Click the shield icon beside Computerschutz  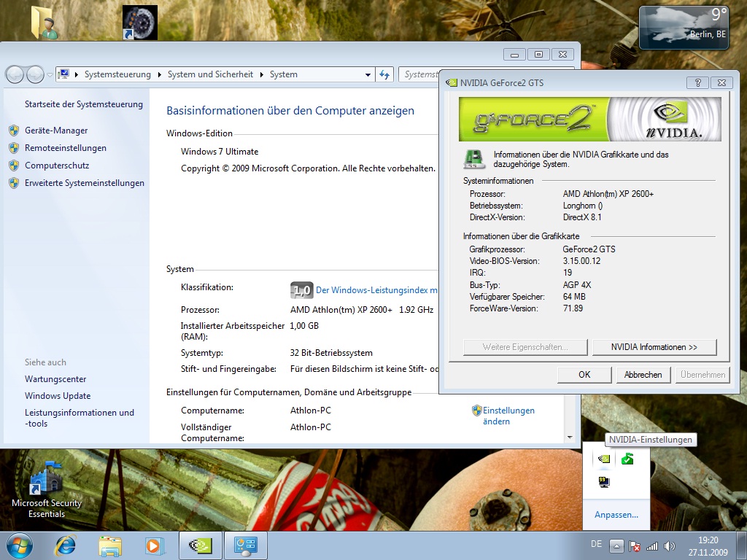point(14,166)
